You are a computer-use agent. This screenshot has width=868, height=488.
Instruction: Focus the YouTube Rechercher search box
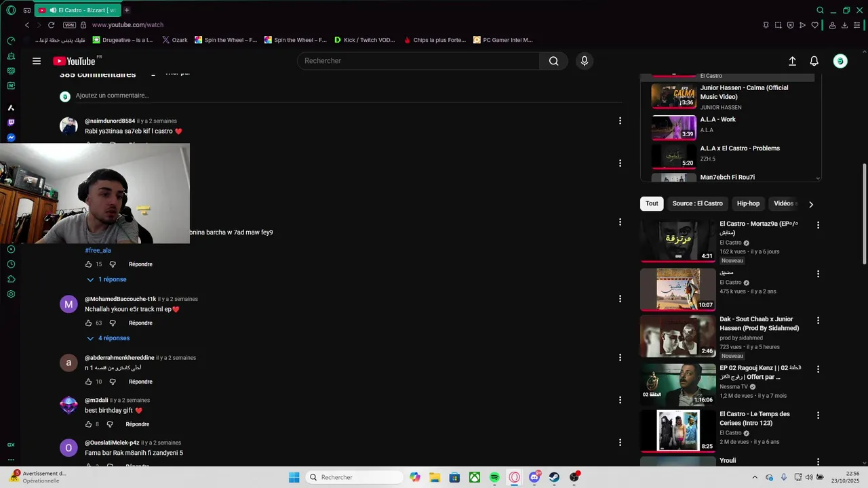point(418,61)
